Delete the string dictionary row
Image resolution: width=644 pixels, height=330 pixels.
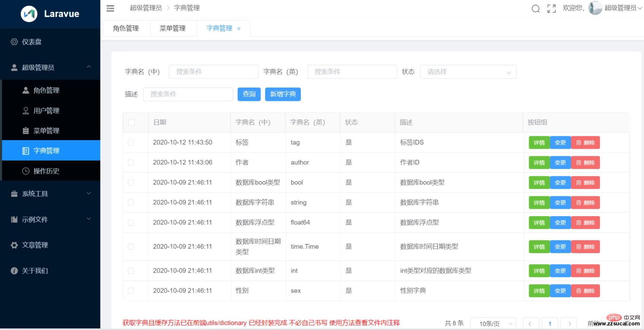coord(585,203)
